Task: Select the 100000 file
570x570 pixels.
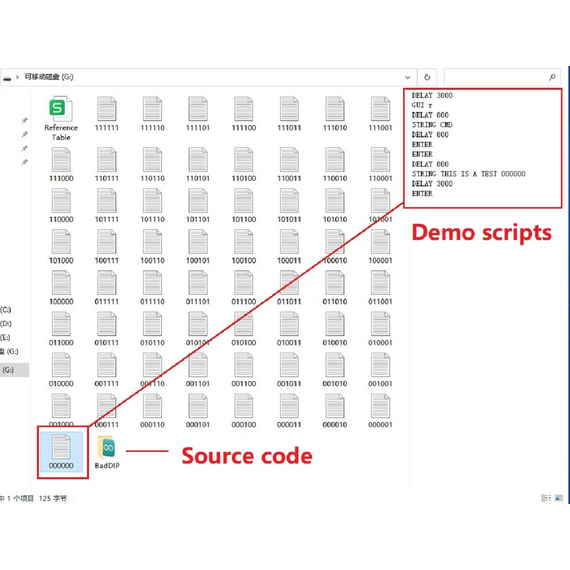Action: (61, 288)
